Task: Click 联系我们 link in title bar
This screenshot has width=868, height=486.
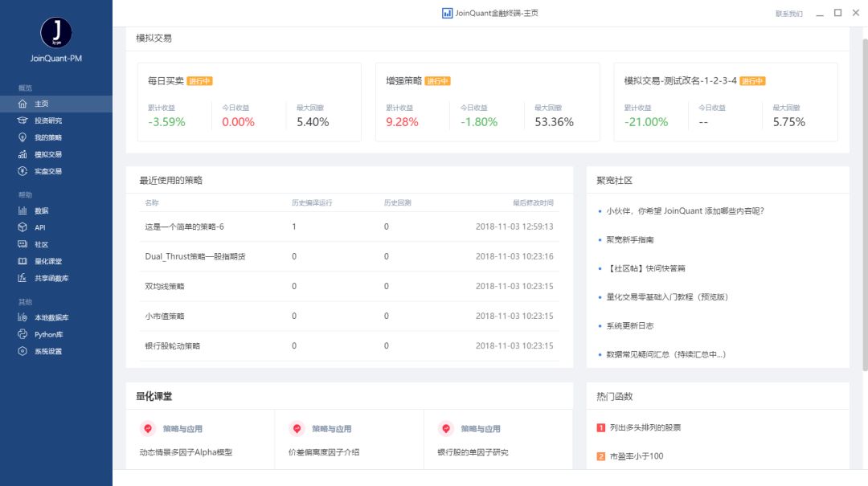Action: (789, 14)
